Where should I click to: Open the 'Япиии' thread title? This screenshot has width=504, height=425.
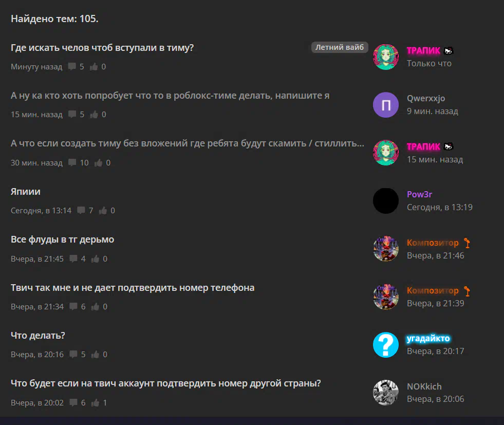(x=26, y=192)
